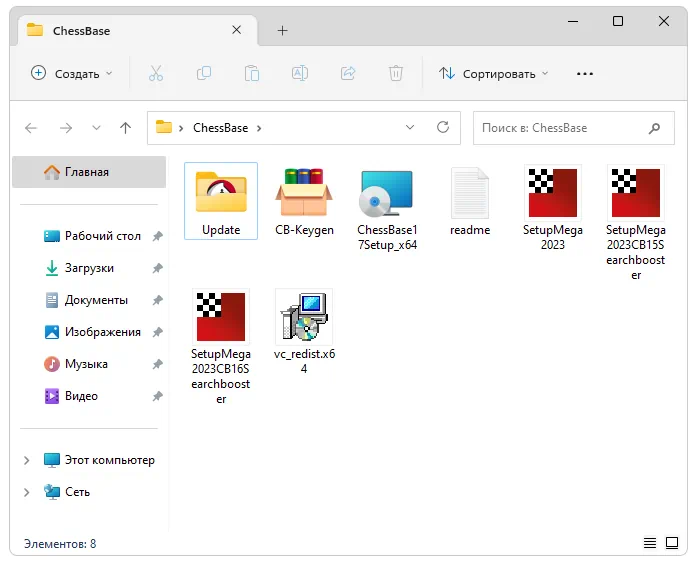Screen dimensions: 693x563
Task: Click the Paste clipboard toolbar icon
Action: 252,73
